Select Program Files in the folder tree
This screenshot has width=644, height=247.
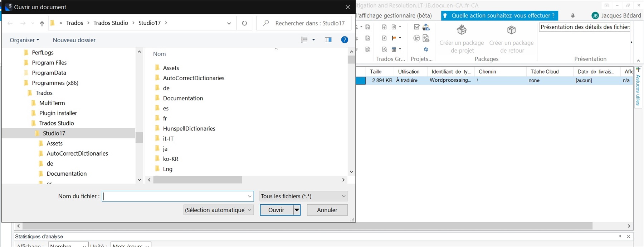pos(49,62)
